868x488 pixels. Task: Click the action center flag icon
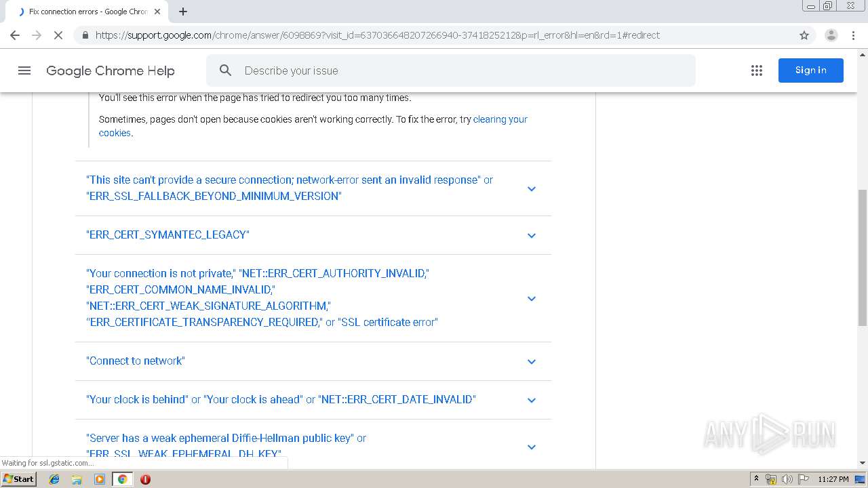click(x=804, y=479)
